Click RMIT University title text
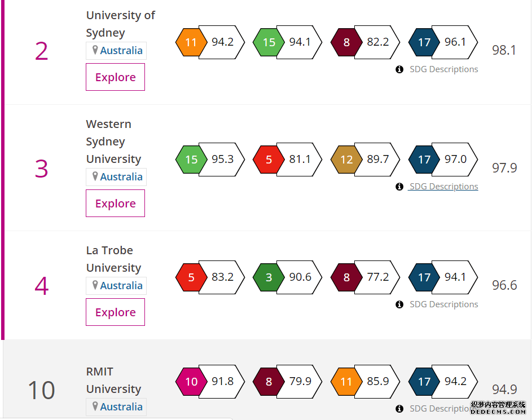Viewport: 532px width, 420px height. 113,381
